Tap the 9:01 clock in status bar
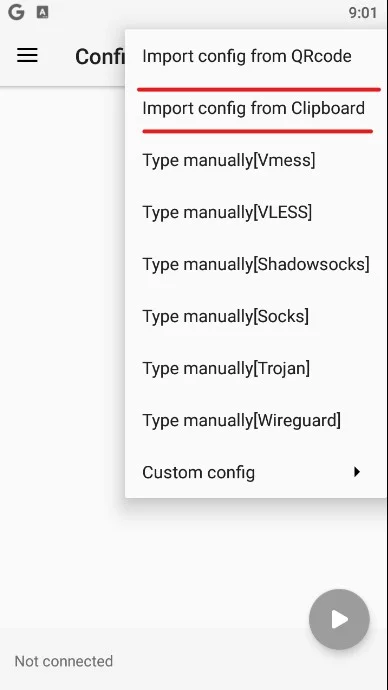This screenshot has width=388, height=690. [x=362, y=13]
